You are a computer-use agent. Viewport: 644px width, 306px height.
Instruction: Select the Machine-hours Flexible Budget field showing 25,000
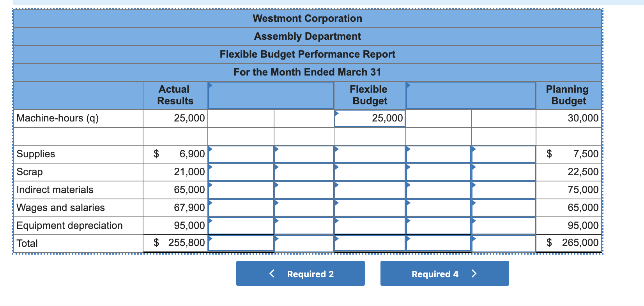pyautogui.click(x=370, y=118)
